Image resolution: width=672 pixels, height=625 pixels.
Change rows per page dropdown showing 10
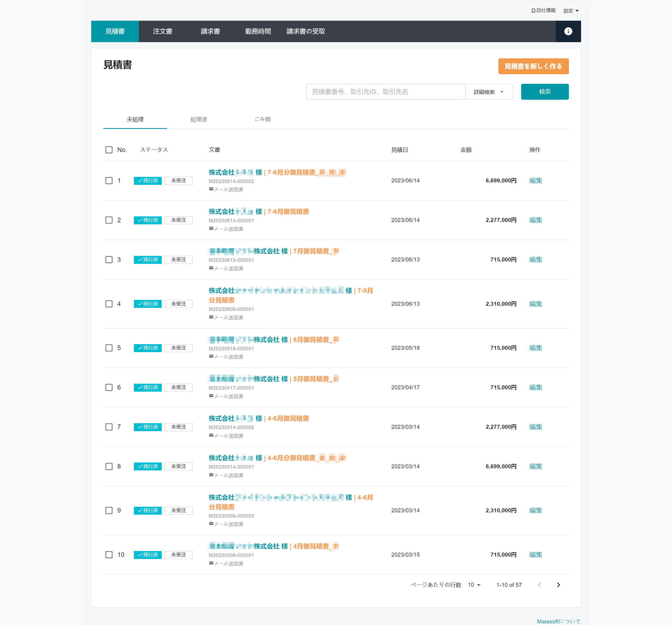474,585
